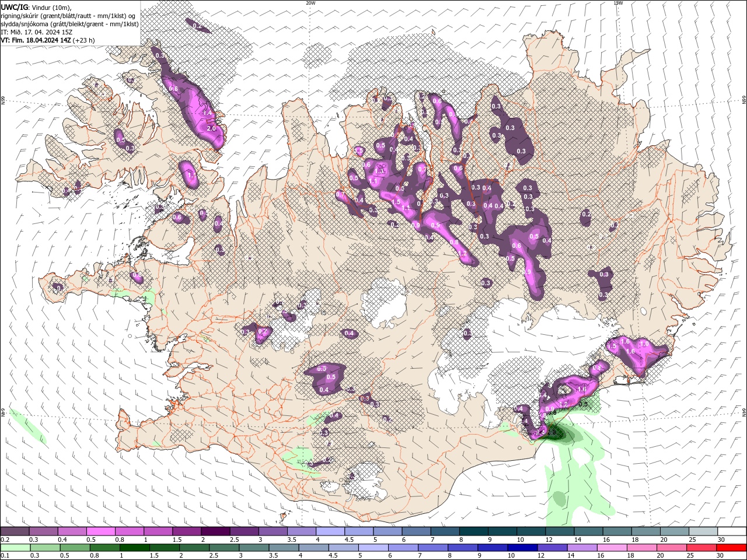Viewport: 747px width, 560px height.
Task: Pick the lower-row green swatch labeled 0.5
Action: point(75,548)
